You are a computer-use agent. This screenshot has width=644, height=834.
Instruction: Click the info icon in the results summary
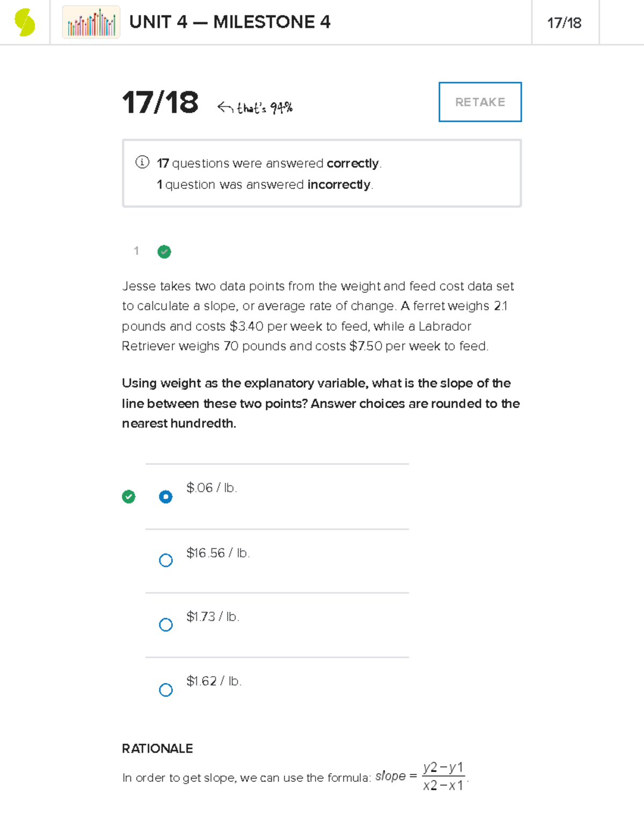pos(142,162)
